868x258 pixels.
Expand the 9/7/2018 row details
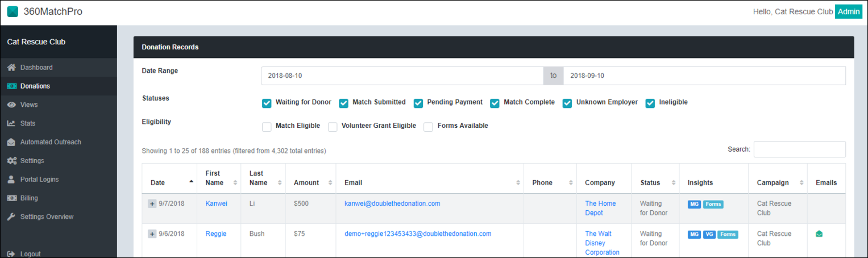[152, 204]
